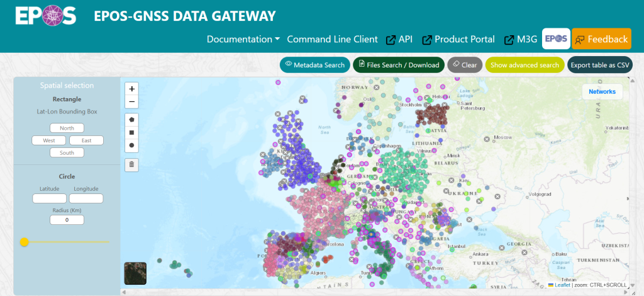Zoom out on the map
Screen dimensions: 644x296
click(x=131, y=101)
